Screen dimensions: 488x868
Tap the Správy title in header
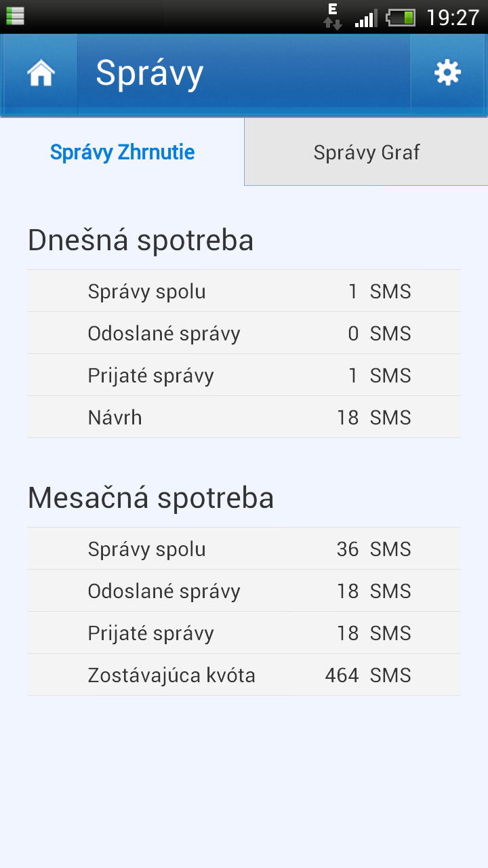point(150,73)
